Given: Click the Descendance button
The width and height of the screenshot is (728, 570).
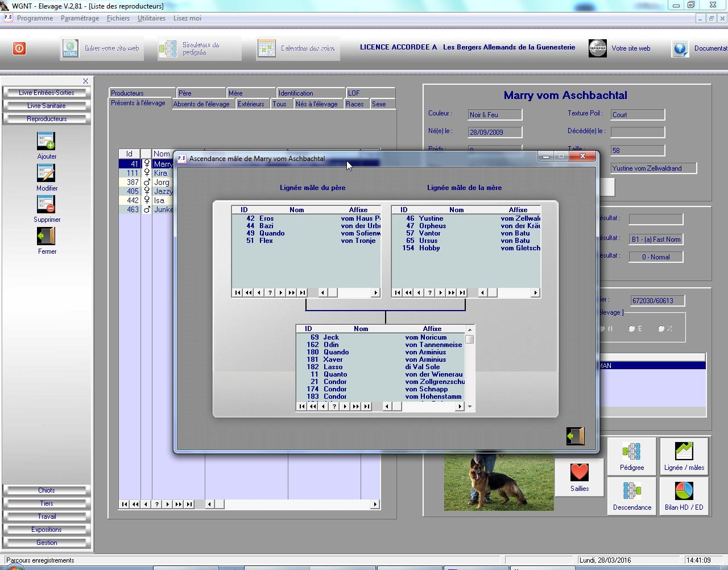Looking at the screenshot, I should pos(631,496).
